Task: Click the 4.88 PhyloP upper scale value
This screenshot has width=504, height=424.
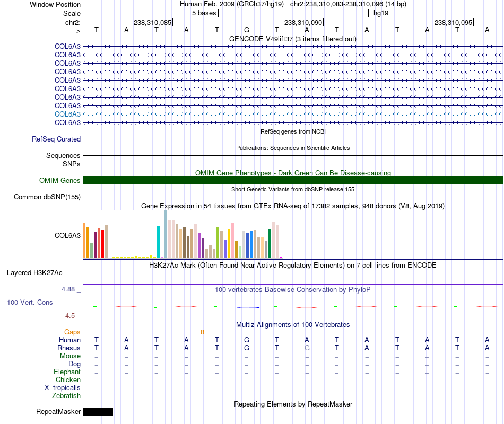Action: [x=68, y=289]
